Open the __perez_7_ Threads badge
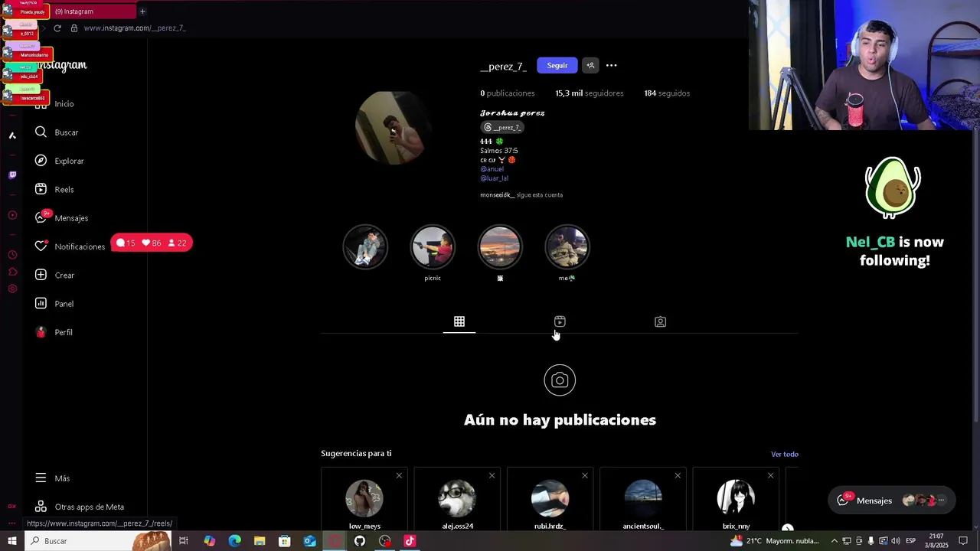Screen dimensions: 980x551 (x=502, y=127)
